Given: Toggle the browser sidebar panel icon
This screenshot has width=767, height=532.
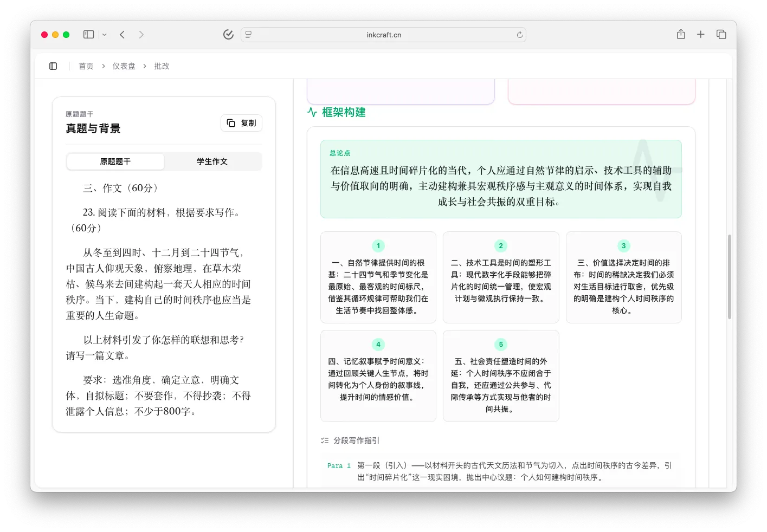Looking at the screenshot, I should 88,34.
